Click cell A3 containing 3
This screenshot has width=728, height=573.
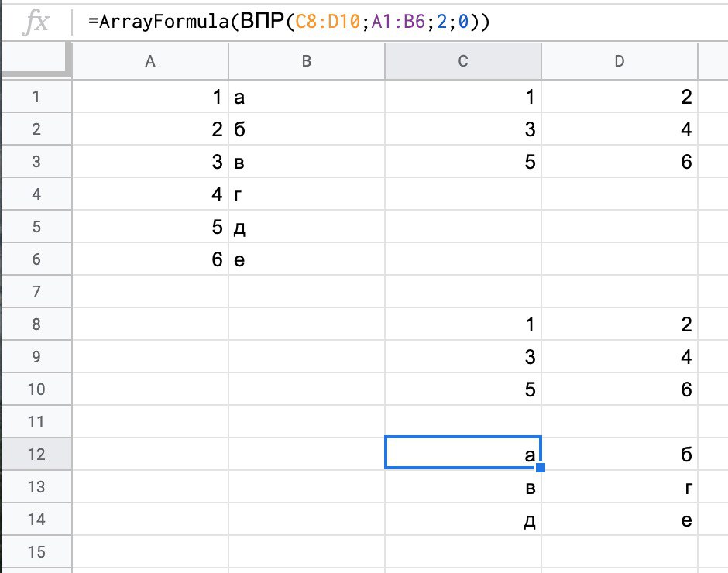point(150,161)
